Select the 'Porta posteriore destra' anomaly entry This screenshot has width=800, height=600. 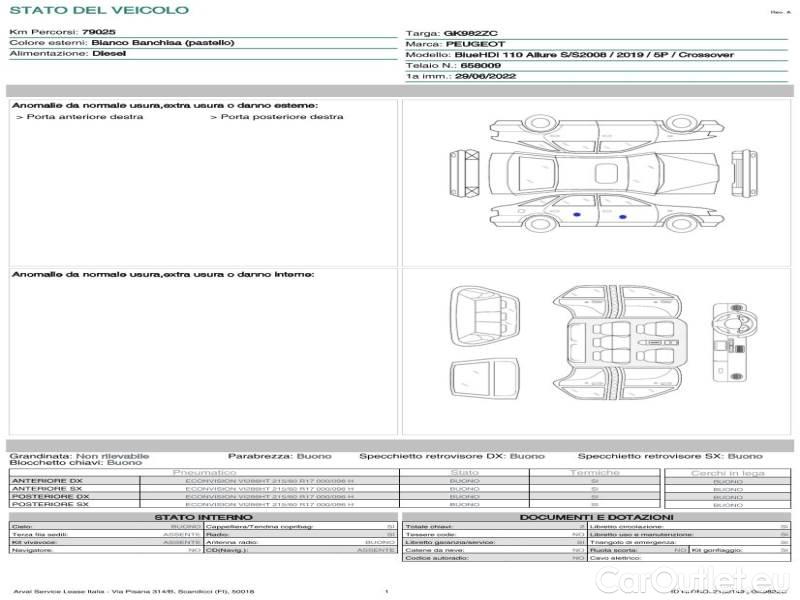coord(277,117)
